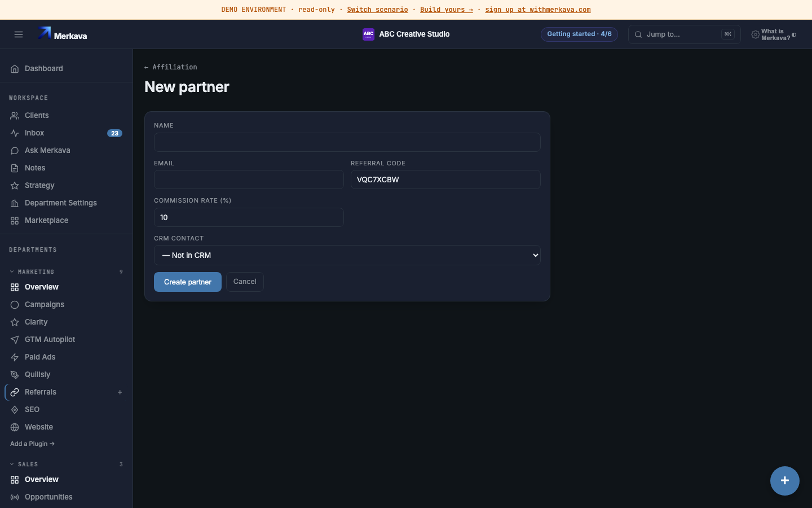812x508 pixels.
Task: Click the Ask Merkava chat icon
Action: 15,151
